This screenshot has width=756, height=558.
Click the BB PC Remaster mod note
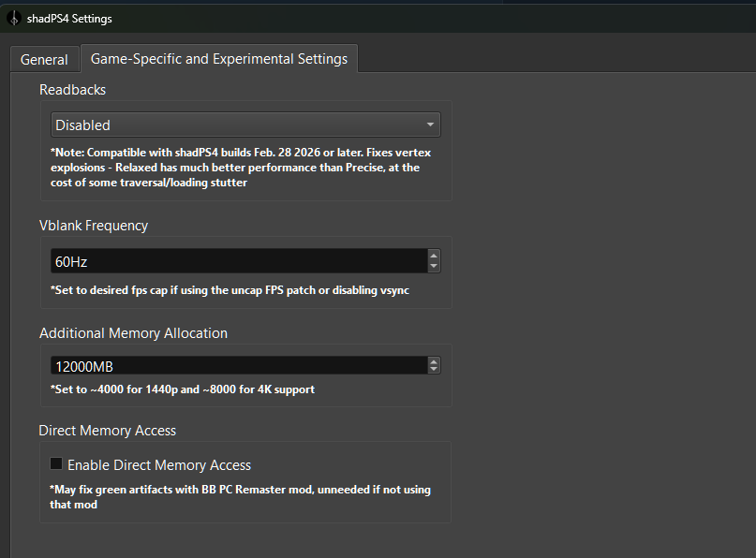pyautogui.click(x=240, y=497)
